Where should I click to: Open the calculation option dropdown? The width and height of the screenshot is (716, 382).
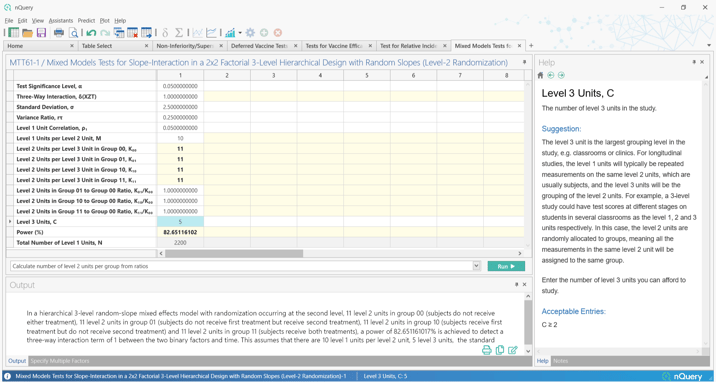[x=477, y=266]
